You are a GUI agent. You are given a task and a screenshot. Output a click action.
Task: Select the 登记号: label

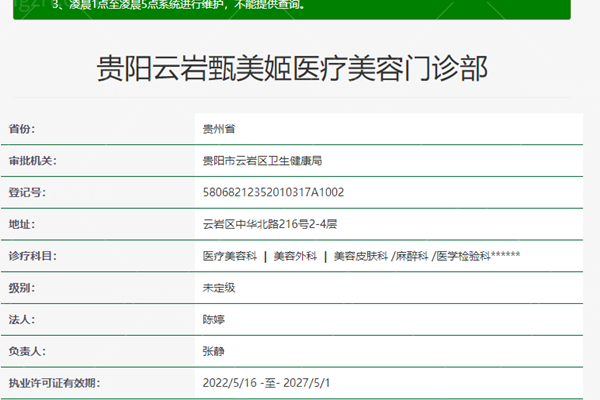(27, 193)
